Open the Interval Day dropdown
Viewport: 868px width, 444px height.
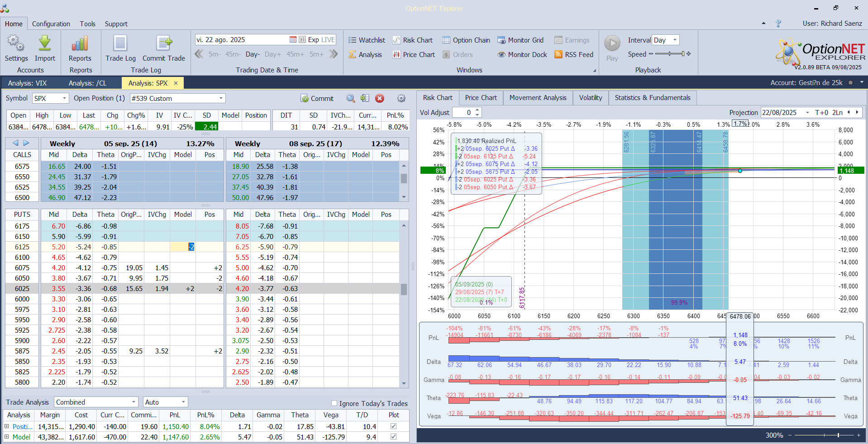[x=675, y=40]
